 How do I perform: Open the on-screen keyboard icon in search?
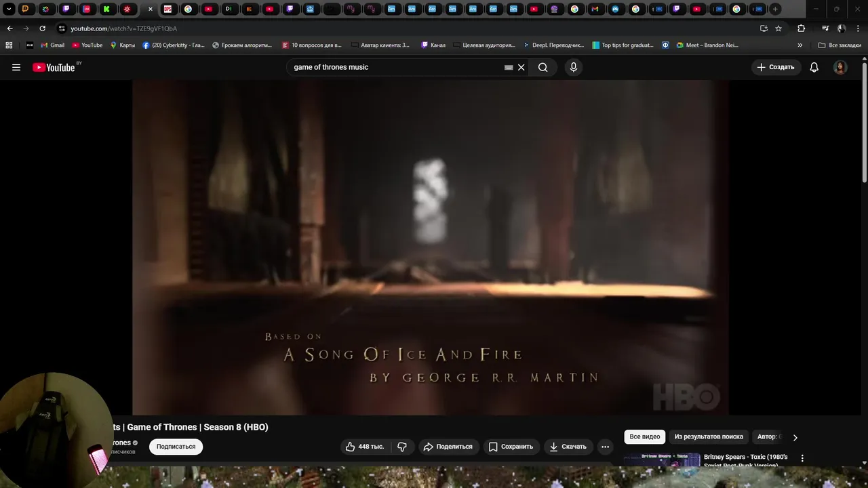click(x=509, y=67)
